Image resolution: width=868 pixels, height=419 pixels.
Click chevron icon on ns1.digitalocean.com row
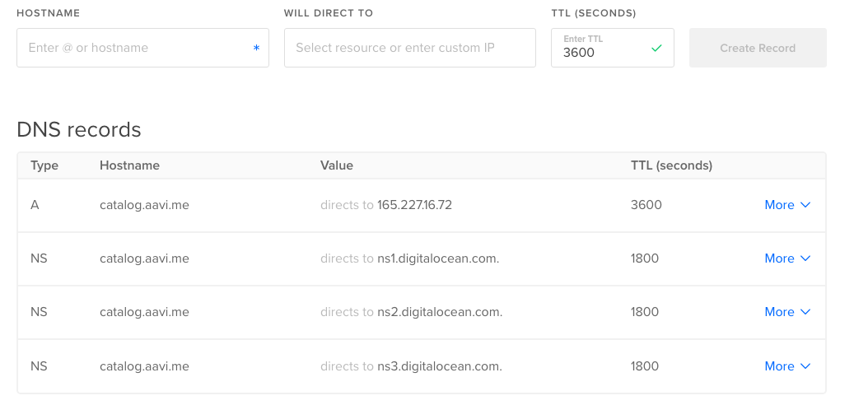[805, 258]
